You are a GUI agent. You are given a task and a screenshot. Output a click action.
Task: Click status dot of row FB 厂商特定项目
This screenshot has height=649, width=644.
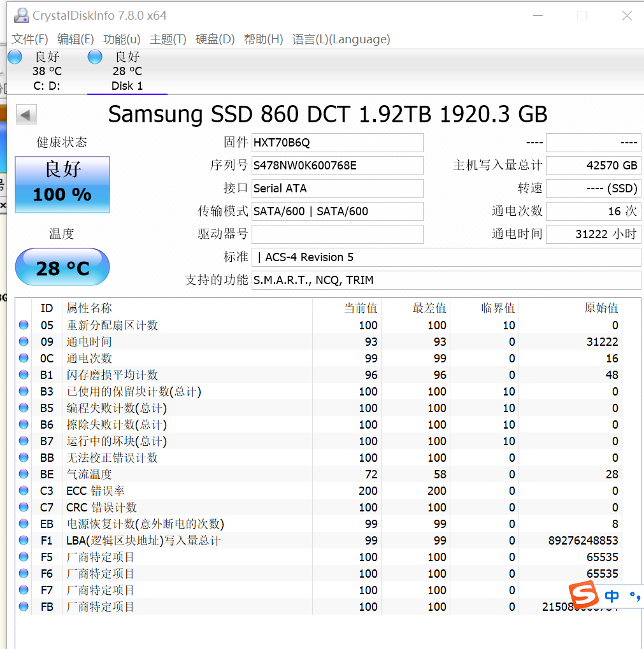[24, 606]
